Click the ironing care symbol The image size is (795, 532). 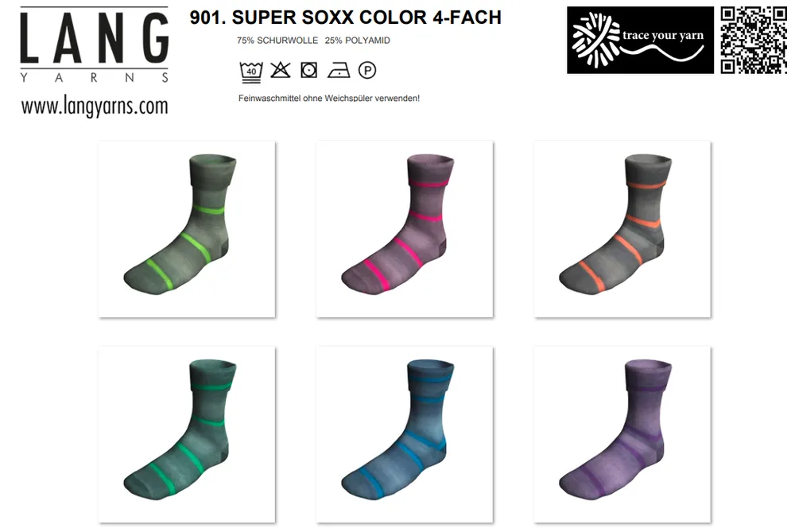[338, 71]
